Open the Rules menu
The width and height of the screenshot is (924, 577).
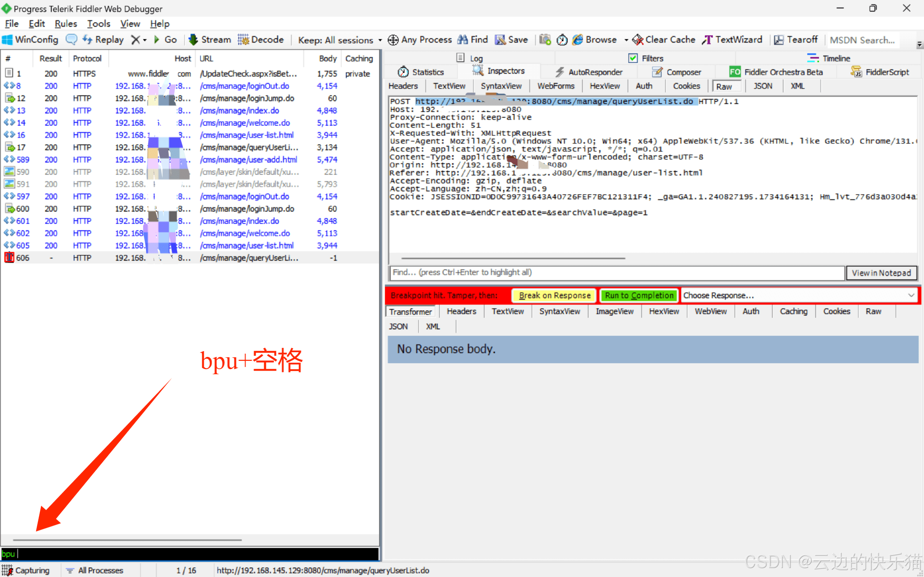(66, 24)
